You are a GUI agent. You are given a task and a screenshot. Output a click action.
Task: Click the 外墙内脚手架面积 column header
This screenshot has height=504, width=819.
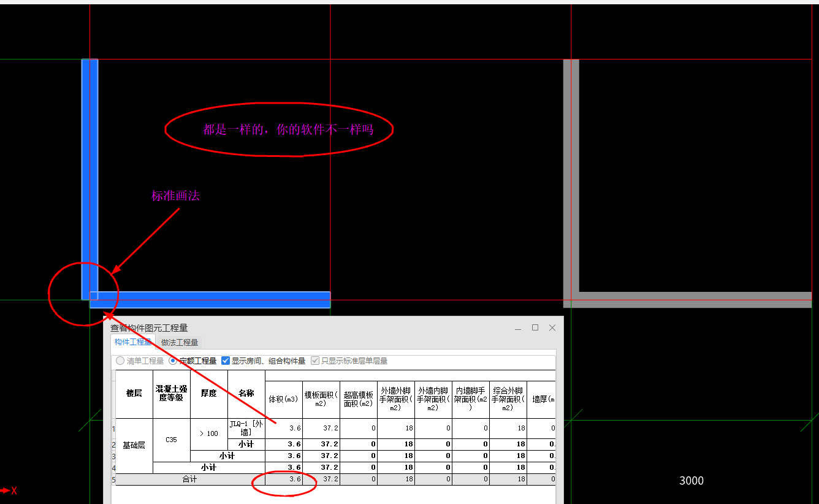point(433,399)
